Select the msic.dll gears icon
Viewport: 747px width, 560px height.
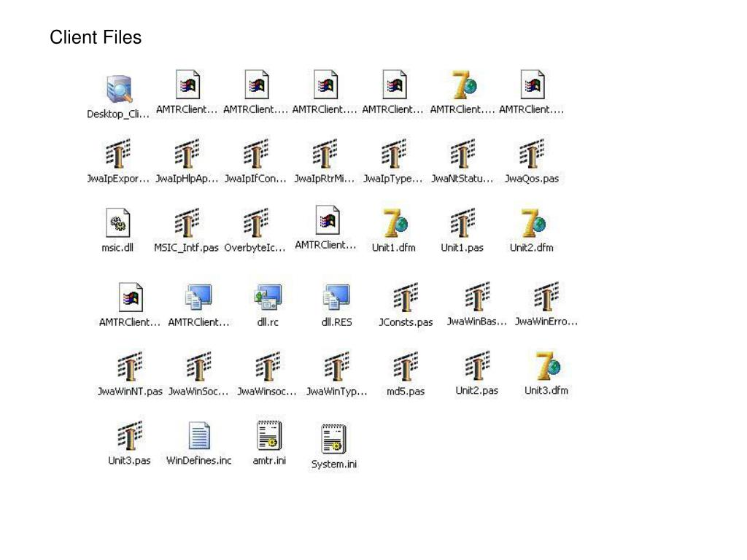pyautogui.click(x=117, y=222)
